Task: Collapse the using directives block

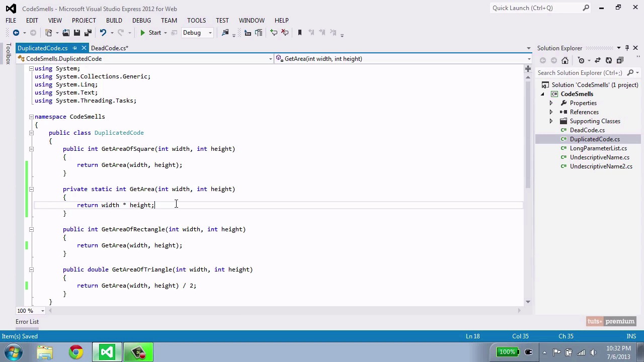Action: [31, 68]
